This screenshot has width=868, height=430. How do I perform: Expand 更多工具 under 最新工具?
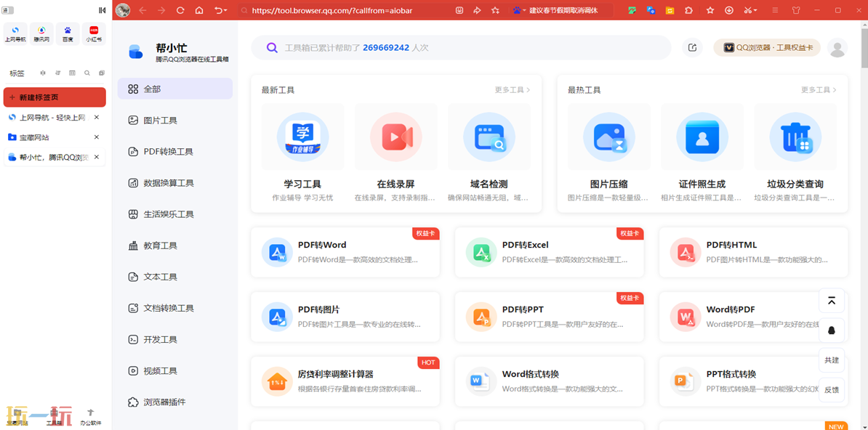[512, 90]
